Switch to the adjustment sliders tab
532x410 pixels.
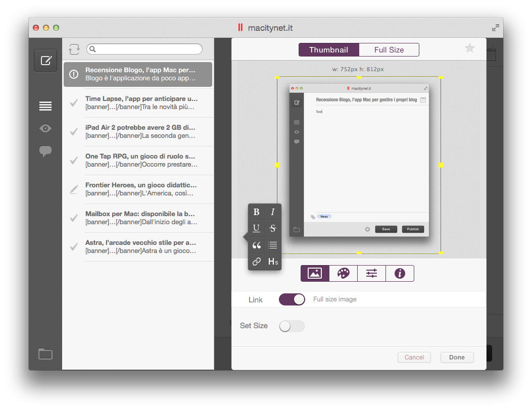pyautogui.click(x=371, y=273)
